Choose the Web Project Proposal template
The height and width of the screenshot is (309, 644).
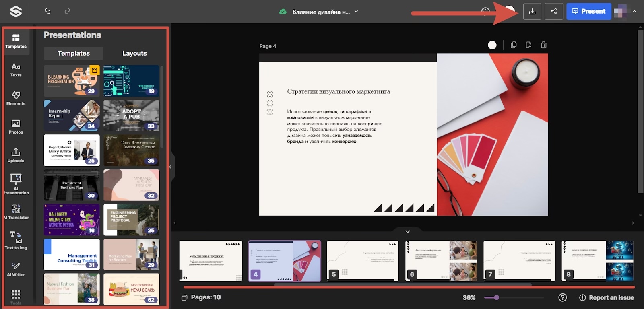pyautogui.click(x=132, y=81)
